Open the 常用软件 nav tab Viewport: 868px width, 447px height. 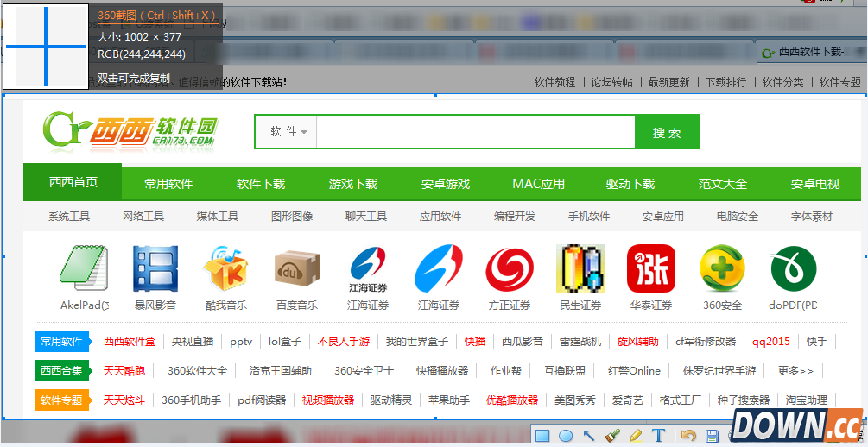pos(168,184)
